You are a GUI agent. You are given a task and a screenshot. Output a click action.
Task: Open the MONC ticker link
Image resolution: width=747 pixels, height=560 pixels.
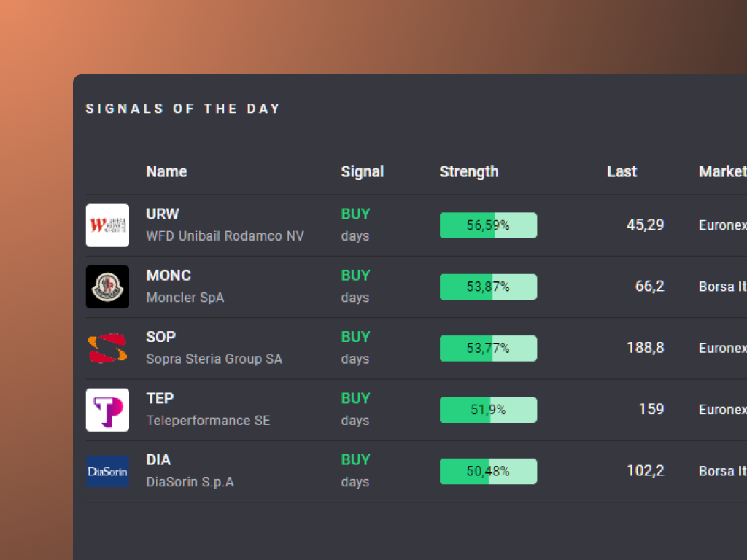click(x=169, y=275)
